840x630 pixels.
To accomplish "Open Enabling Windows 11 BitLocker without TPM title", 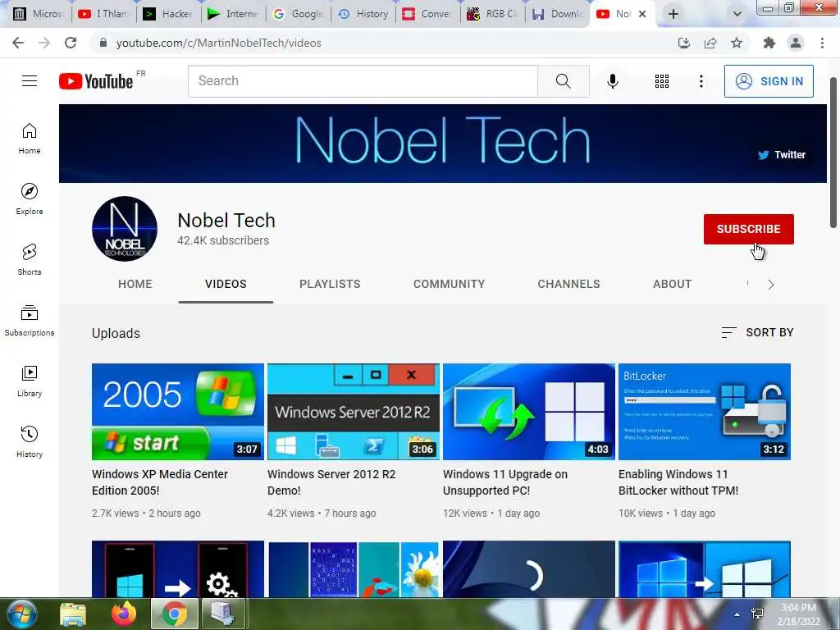I will [x=678, y=482].
